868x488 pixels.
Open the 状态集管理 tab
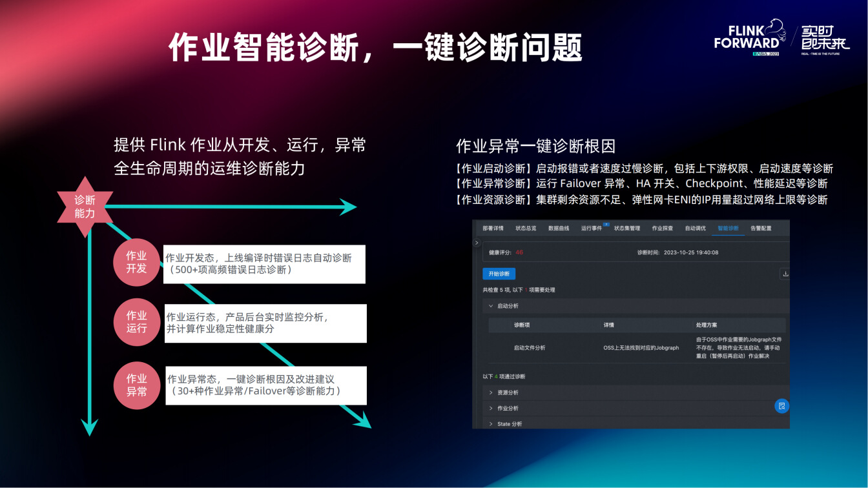click(x=626, y=229)
